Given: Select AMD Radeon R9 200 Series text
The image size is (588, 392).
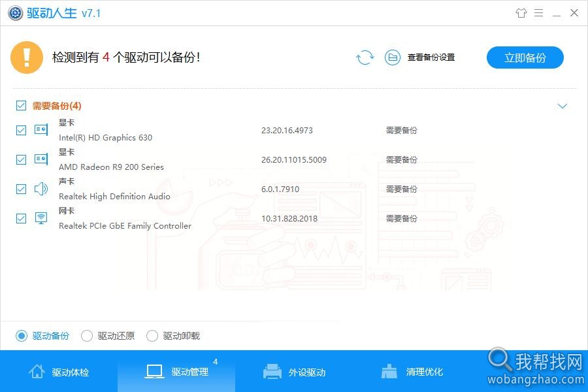Looking at the screenshot, I should point(111,167).
